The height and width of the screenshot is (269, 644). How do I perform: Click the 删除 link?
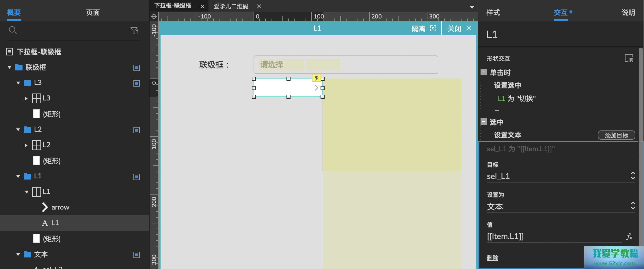[x=492, y=258]
